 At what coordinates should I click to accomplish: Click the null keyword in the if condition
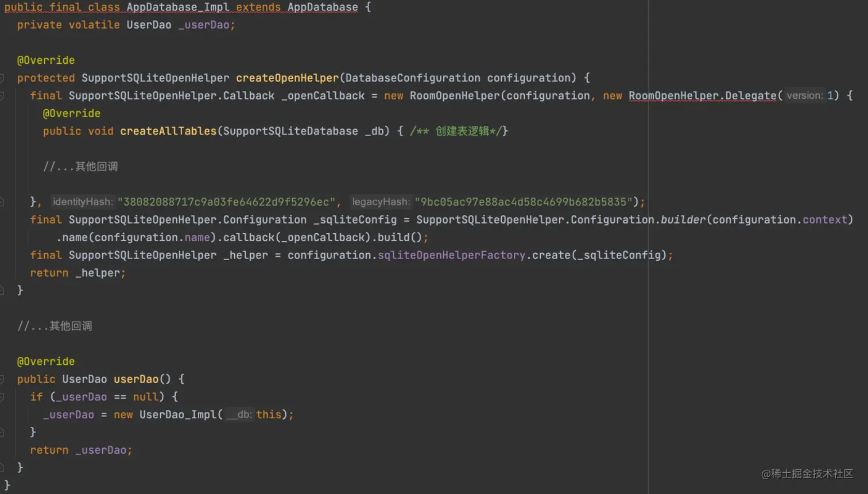pos(145,397)
